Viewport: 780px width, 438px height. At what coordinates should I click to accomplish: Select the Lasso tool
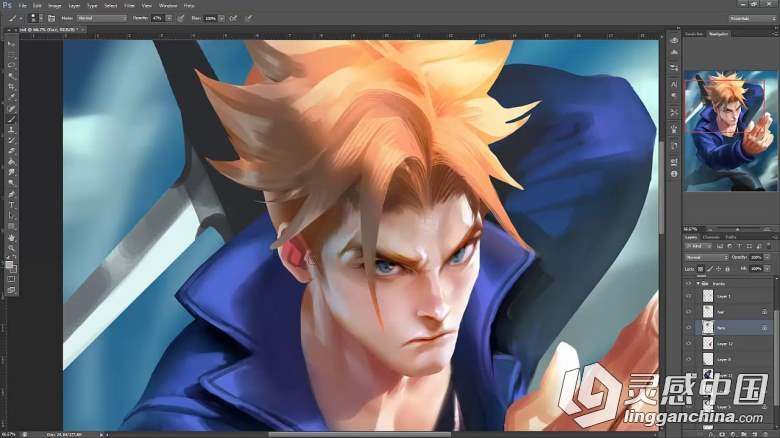pyautogui.click(x=11, y=65)
